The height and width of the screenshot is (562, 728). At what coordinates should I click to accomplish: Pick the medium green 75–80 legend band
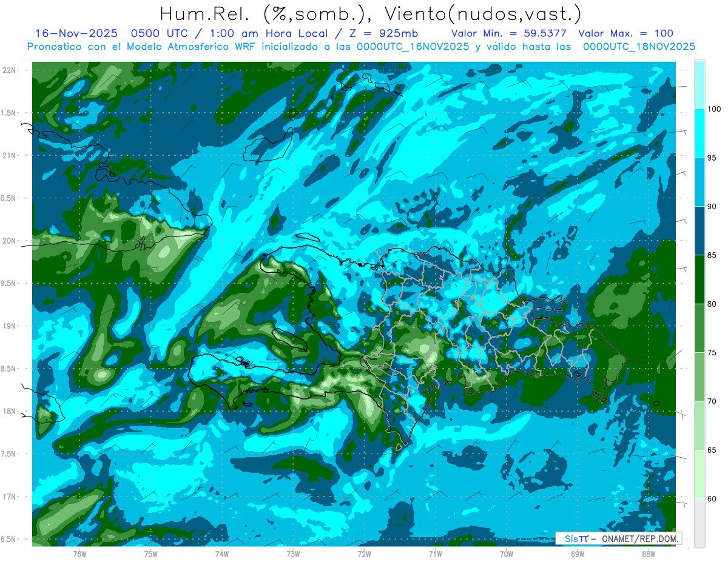pos(699,328)
